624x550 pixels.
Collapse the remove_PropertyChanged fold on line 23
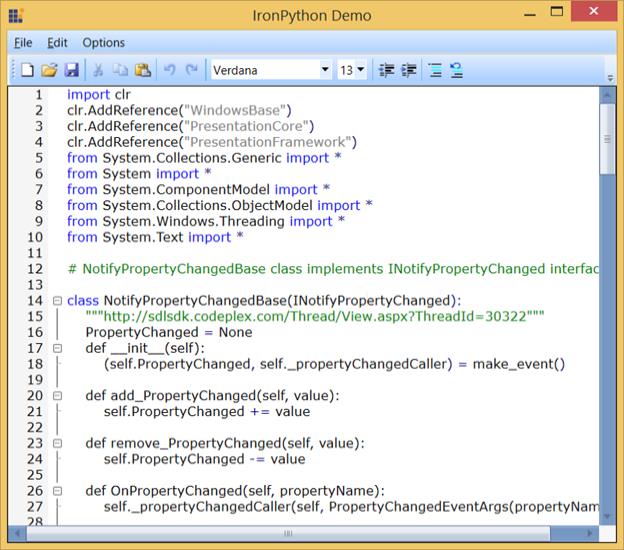click(x=58, y=443)
